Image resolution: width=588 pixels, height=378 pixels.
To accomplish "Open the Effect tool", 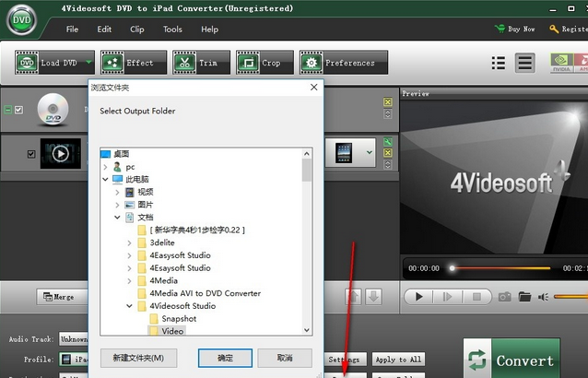I will [134, 63].
